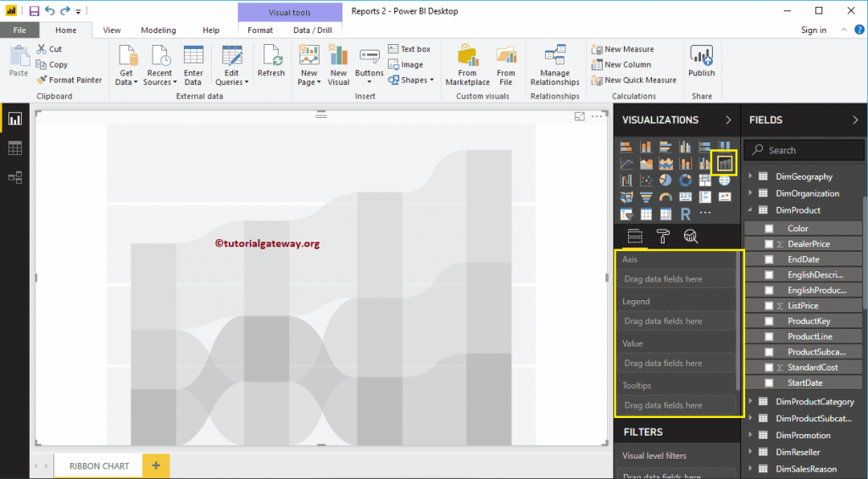Check the Color field checkbox

tap(769, 228)
